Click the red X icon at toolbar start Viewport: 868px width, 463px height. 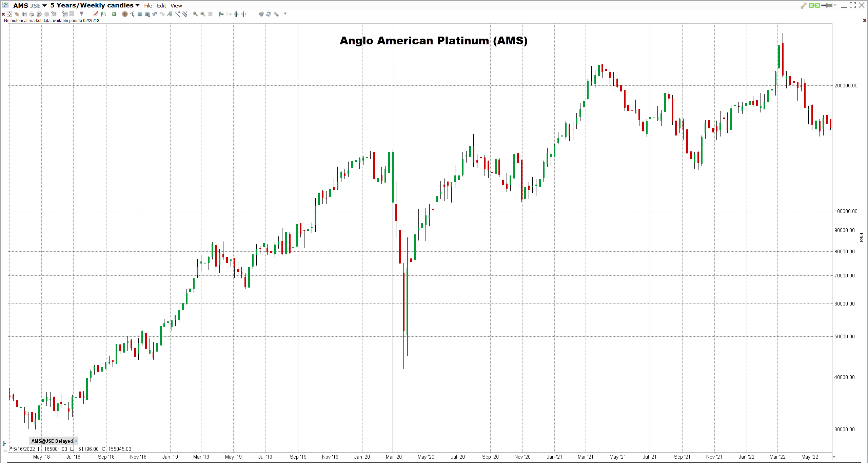tap(3, 14)
